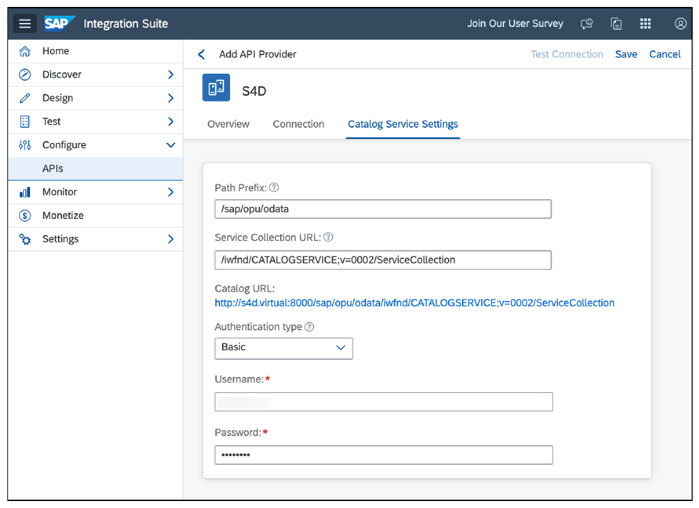The width and height of the screenshot is (699, 508).
Task: Click the Username input field
Action: 383,402
